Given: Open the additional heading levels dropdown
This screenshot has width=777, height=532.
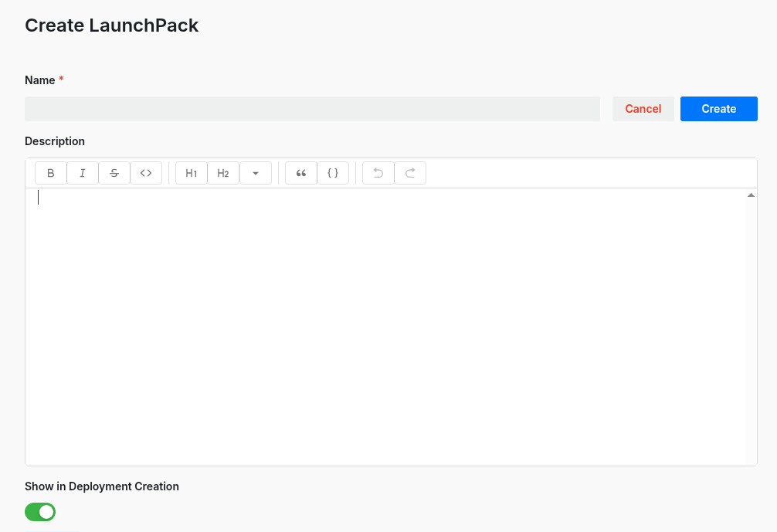Looking at the screenshot, I should click(255, 172).
